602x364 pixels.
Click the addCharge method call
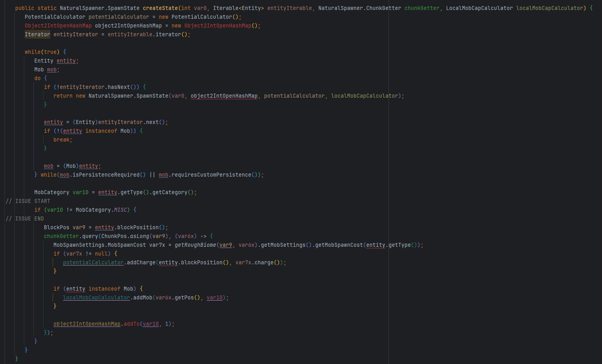coord(141,262)
